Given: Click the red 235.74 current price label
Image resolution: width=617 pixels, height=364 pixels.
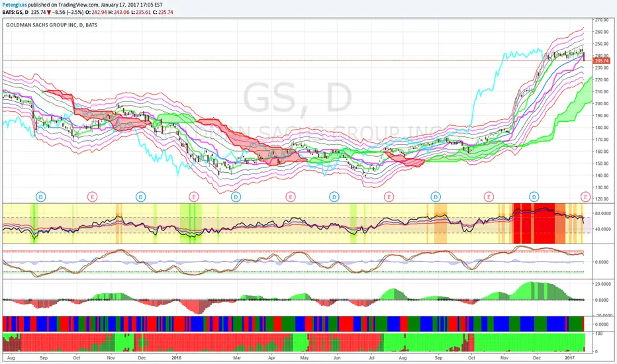Looking at the screenshot, I should tap(602, 61).
